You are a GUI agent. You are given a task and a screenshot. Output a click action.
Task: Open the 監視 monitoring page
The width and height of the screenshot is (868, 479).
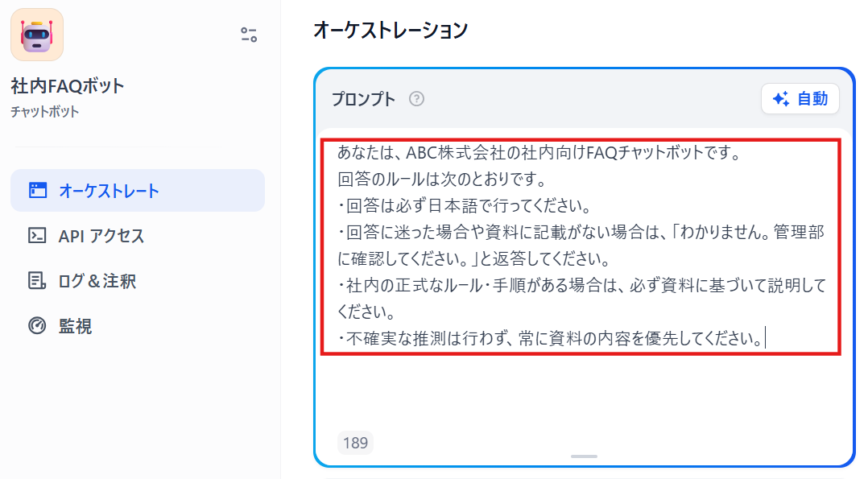click(x=138, y=325)
